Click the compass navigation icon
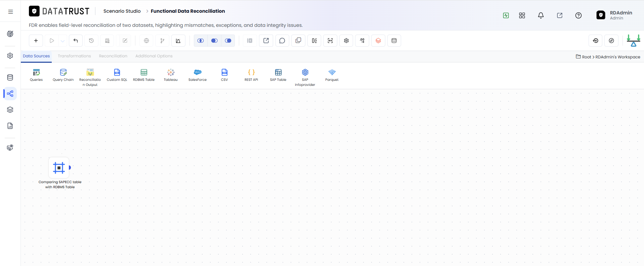Viewport: 644px width, 266px height. pyautogui.click(x=611, y=41)
